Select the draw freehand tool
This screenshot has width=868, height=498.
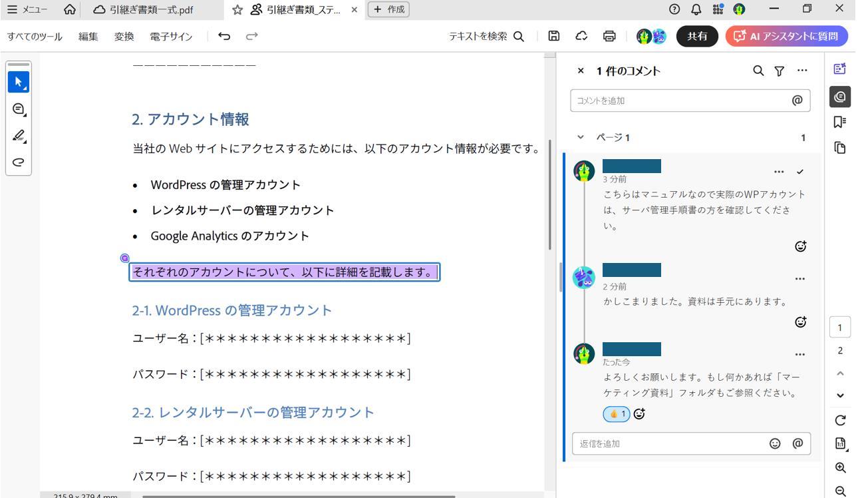(x=18, y=162)
